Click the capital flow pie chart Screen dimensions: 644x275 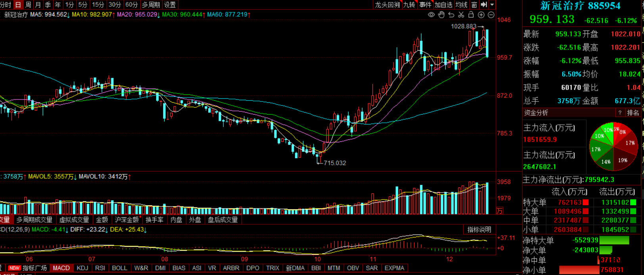click(613, 147)
